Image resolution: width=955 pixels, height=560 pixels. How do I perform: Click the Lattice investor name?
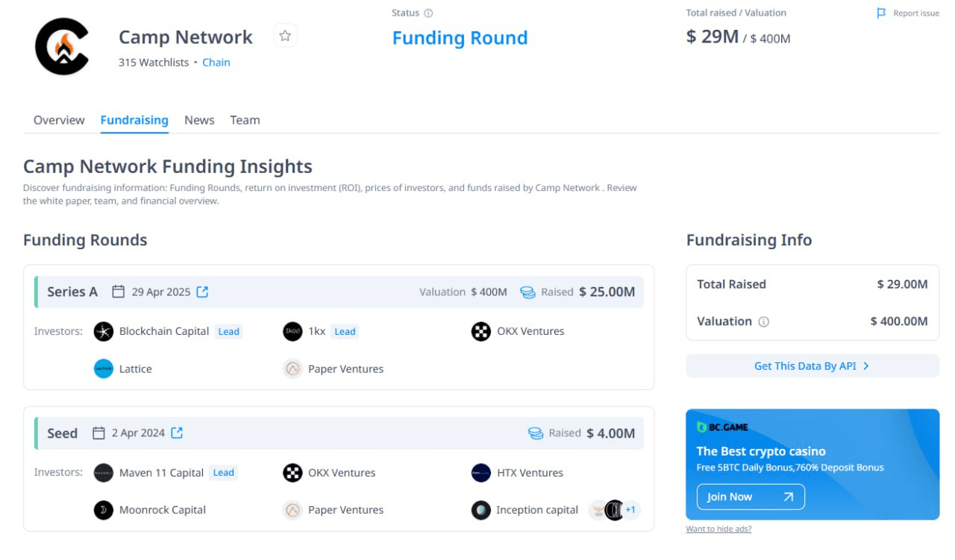pos(136,368)
